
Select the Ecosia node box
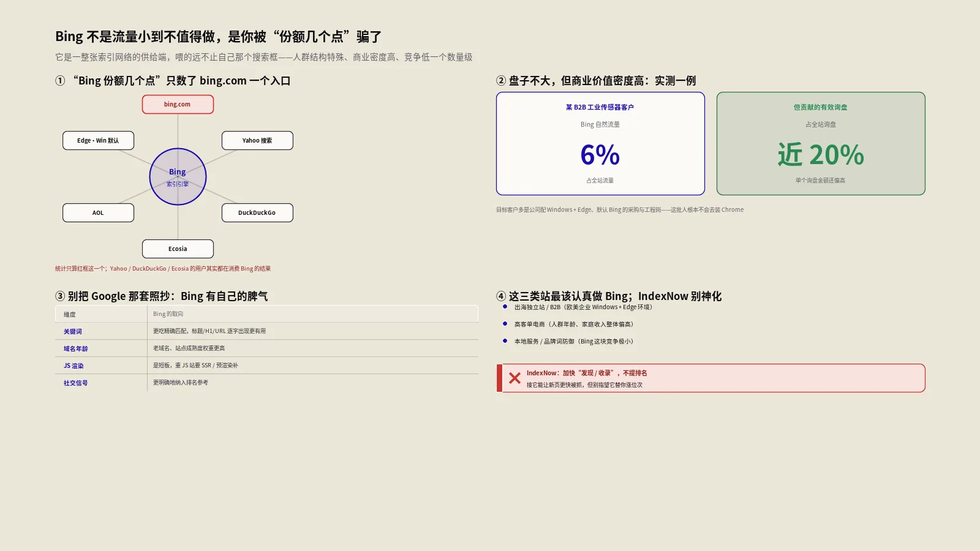178,249
